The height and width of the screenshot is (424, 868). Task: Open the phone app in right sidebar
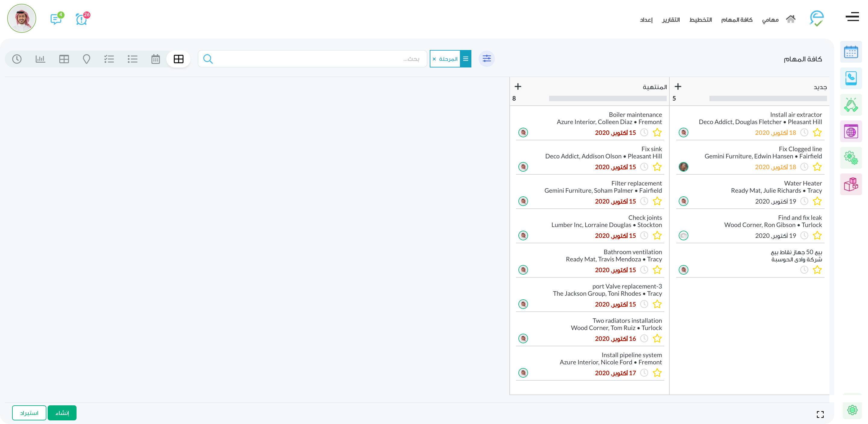click(851, 79)
